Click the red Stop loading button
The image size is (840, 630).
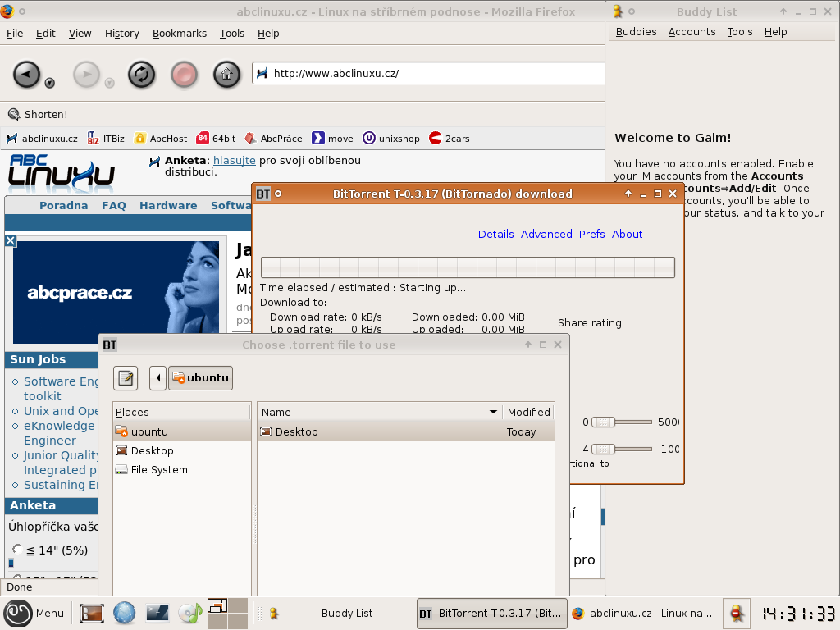coord(185,74)
